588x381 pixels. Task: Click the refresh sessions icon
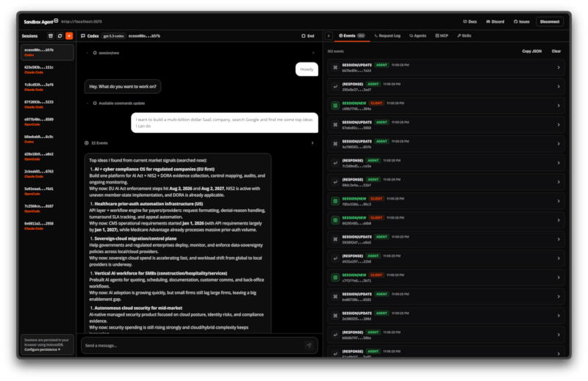tap(60, 35)
